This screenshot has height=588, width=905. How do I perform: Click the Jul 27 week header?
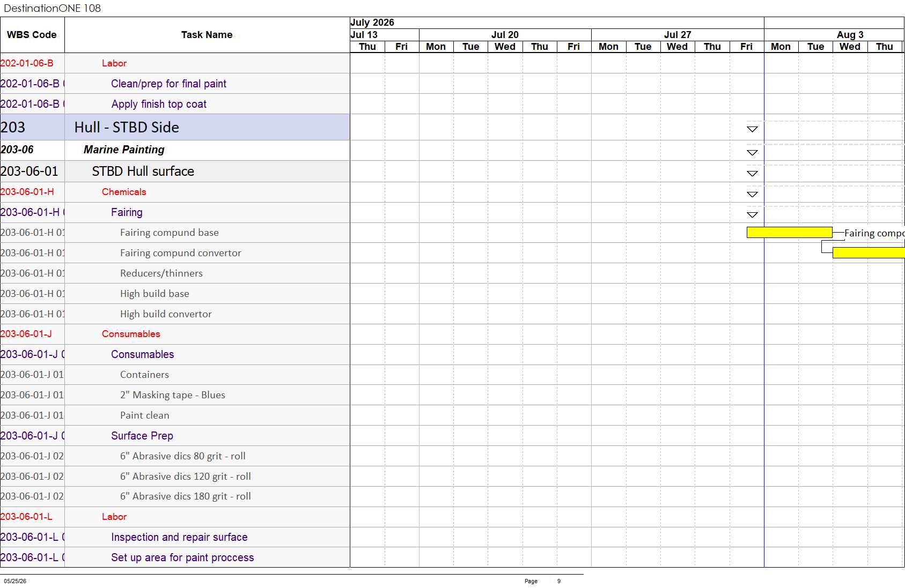tap(678, 35)
